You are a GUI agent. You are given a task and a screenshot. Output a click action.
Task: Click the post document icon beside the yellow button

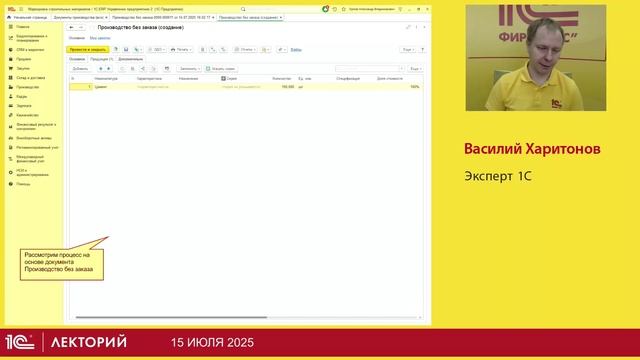tap(116, 49)
